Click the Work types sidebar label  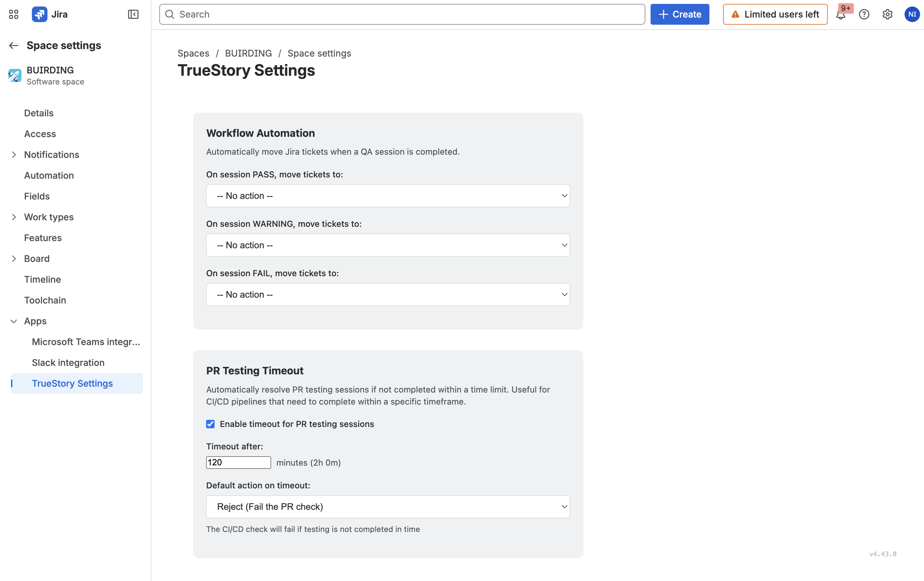pos(49,217)
